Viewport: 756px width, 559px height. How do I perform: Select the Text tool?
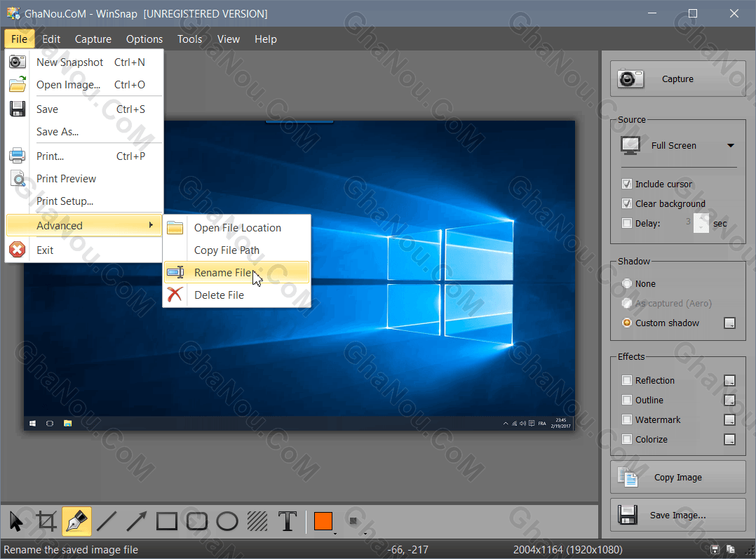click(x=288, y=521)
